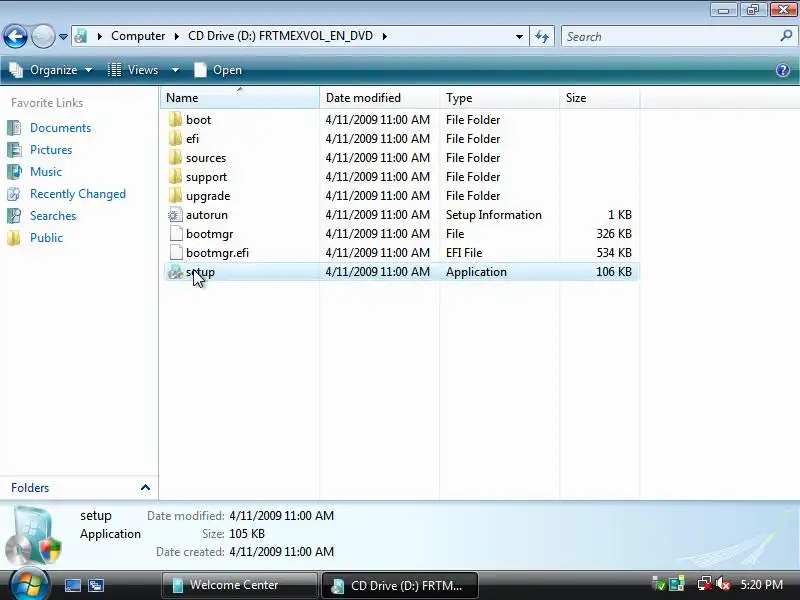800x600 pixels.
Task: Expand the arrow after FRTMEXVOL_EN_DVD breadcrumb
Action: [385, 36]
